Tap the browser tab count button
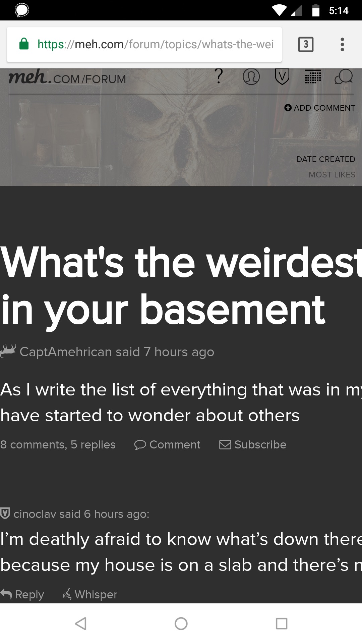The width and height of the screenshot is (362, 644). pyautogui.click(x=306, y=44)
